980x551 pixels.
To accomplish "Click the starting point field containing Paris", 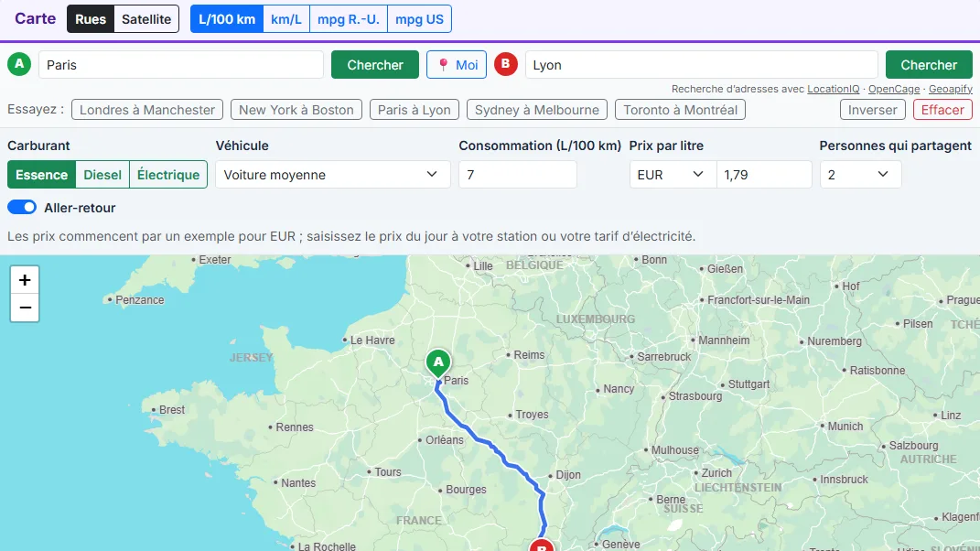I will [x=181, y=65].
